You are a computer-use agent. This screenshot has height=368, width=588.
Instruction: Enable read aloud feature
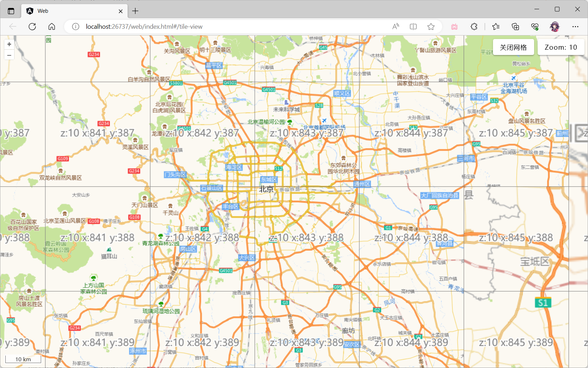click(396, 27)
